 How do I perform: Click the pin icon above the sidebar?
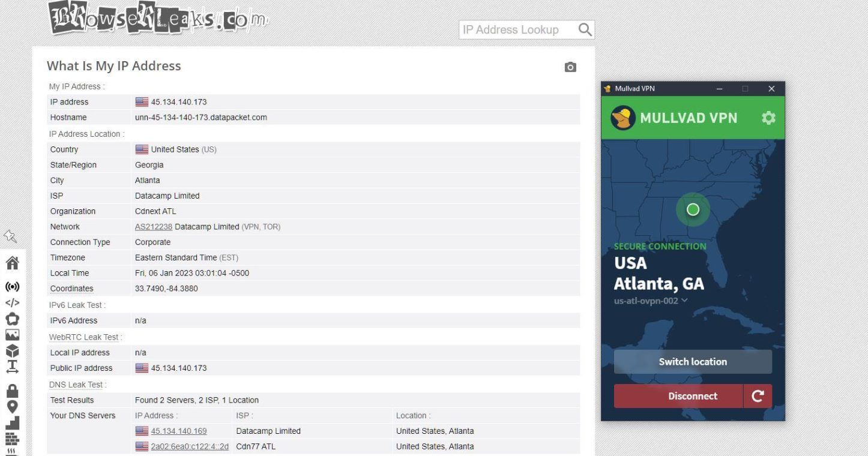click(x=10, y=236)
